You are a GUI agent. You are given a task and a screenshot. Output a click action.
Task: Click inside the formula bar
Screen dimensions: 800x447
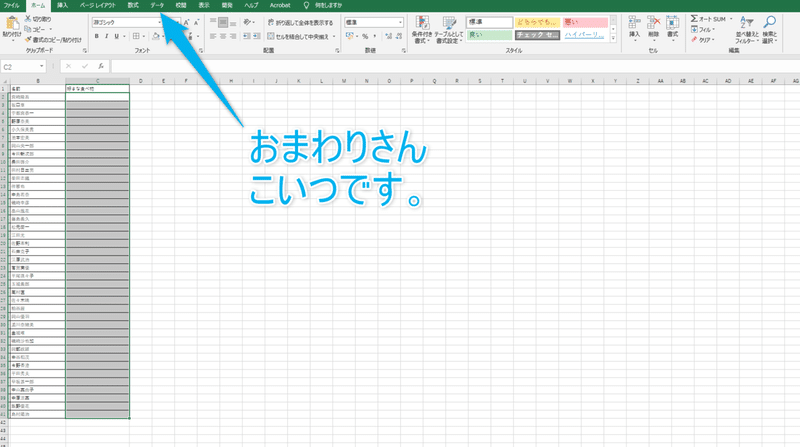(x=454, y=66)
